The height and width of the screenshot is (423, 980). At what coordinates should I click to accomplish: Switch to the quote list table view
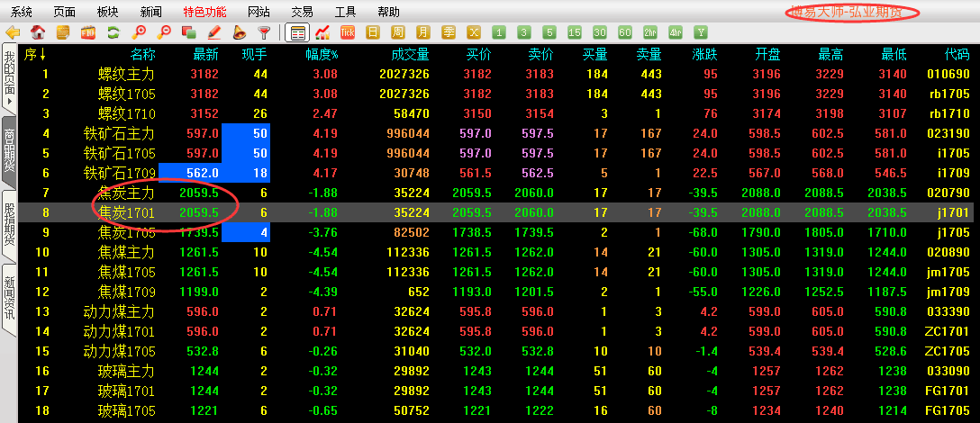[296, 32]
